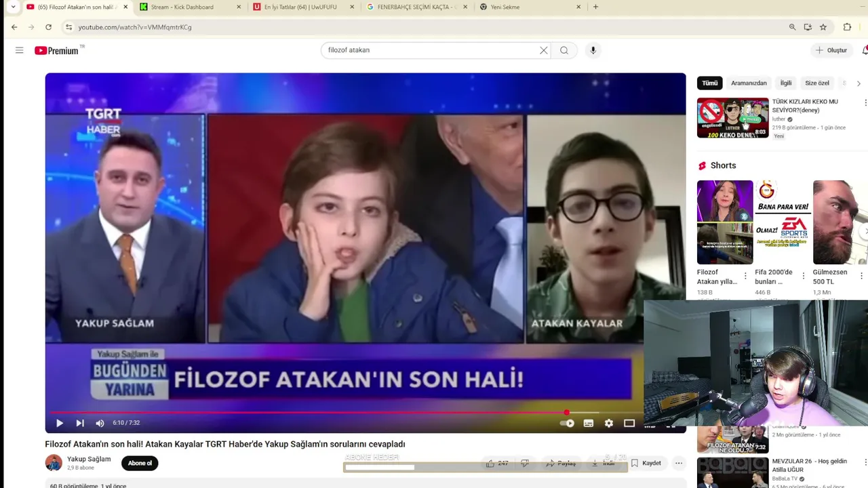Viewport: 868px width, 488px height.
Task: Open more options for Gülmezsen 500 TL short
Action: 862,276
